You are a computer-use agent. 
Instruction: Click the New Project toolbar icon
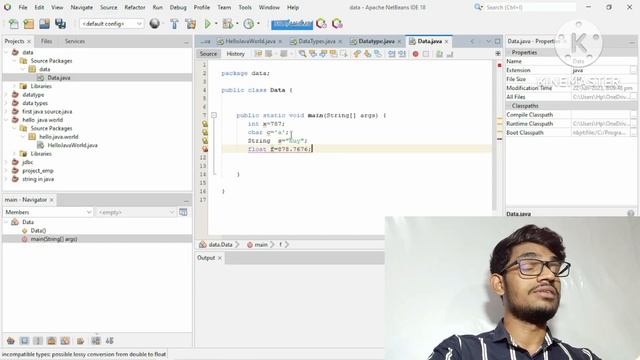point(29,24)
